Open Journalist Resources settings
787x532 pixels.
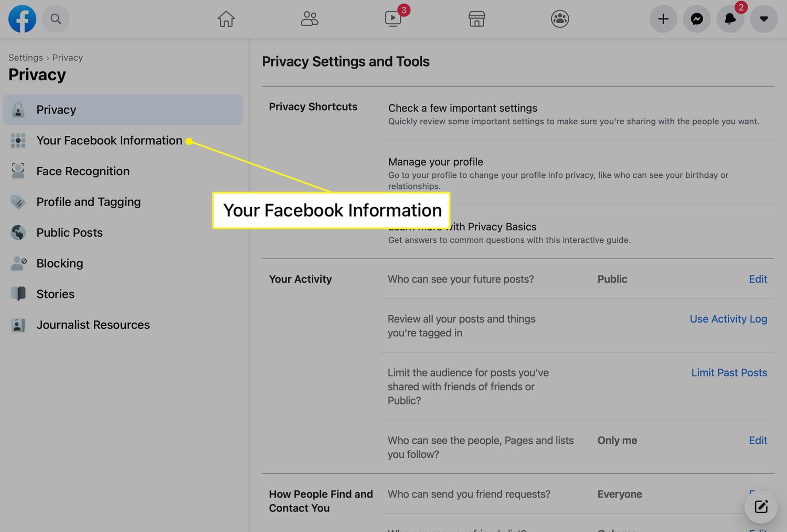123,325
